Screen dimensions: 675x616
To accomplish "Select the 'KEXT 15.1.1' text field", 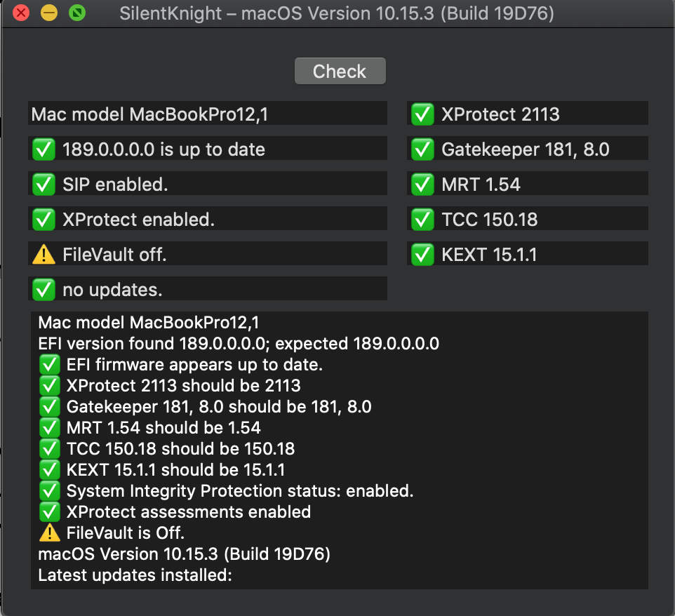I will point(528,253).
